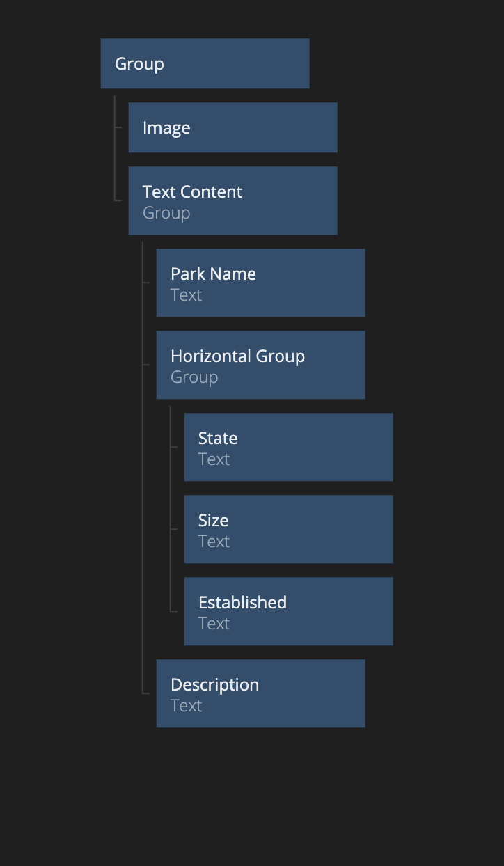Click the "Text" type label under Size
Screen dimensions: 504x866
[x=214, y=542]
